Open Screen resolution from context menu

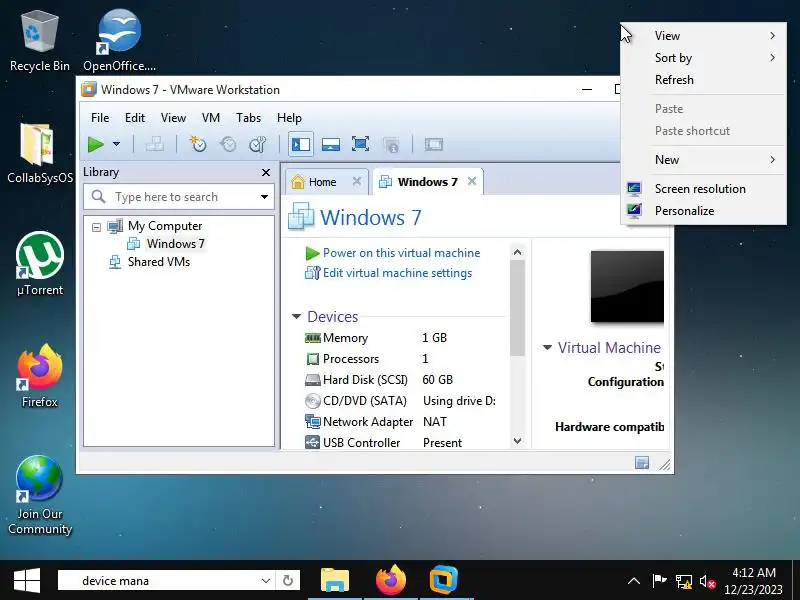(704, 189)
